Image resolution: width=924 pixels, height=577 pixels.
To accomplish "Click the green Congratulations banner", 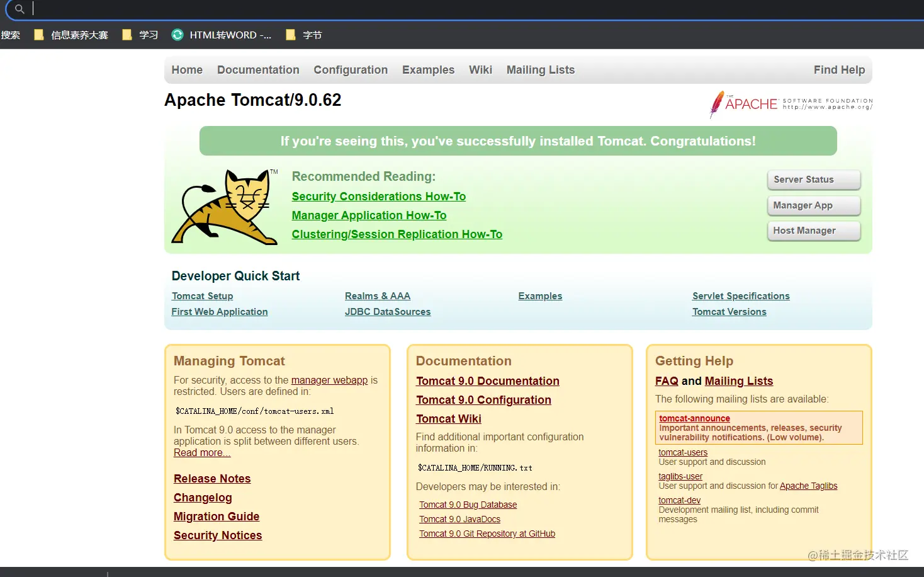I will tap(518, 141).
